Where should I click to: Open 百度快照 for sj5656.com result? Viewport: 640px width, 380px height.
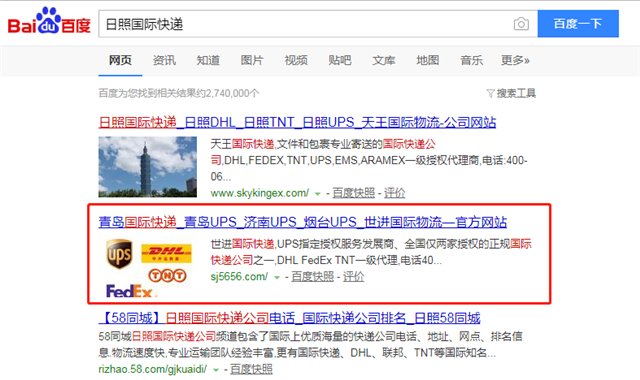pyautogui.click(x=312, y=276)
